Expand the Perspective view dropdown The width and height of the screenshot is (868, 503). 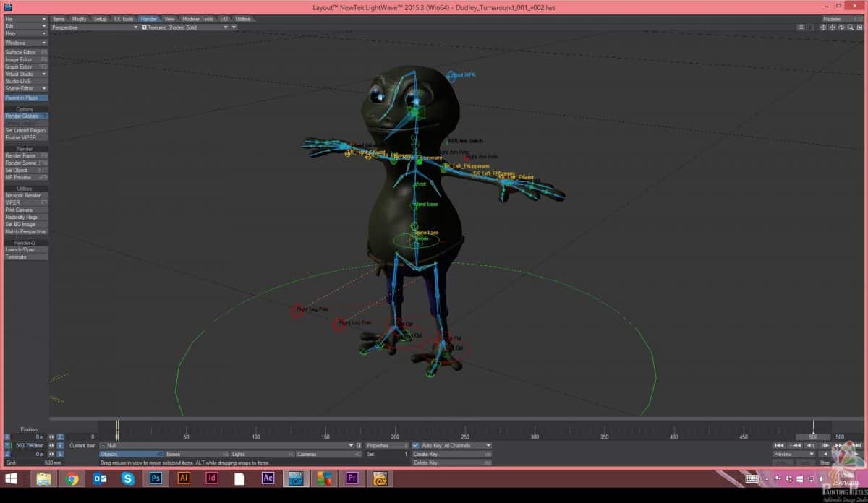[94, 27]
